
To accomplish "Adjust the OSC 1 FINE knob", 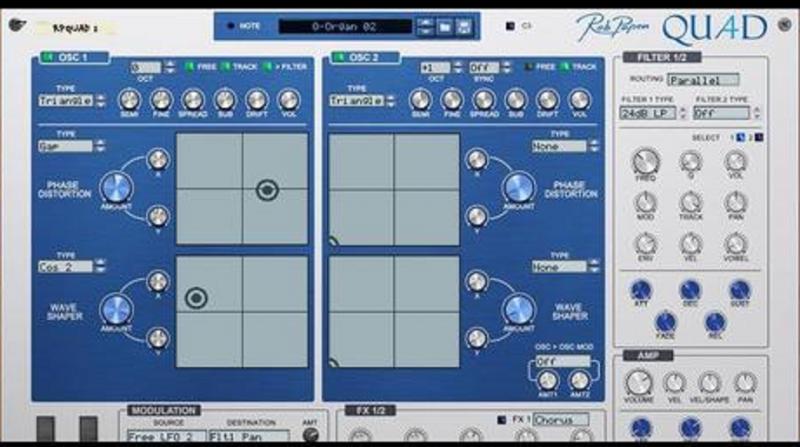I will tap(161, 100).
